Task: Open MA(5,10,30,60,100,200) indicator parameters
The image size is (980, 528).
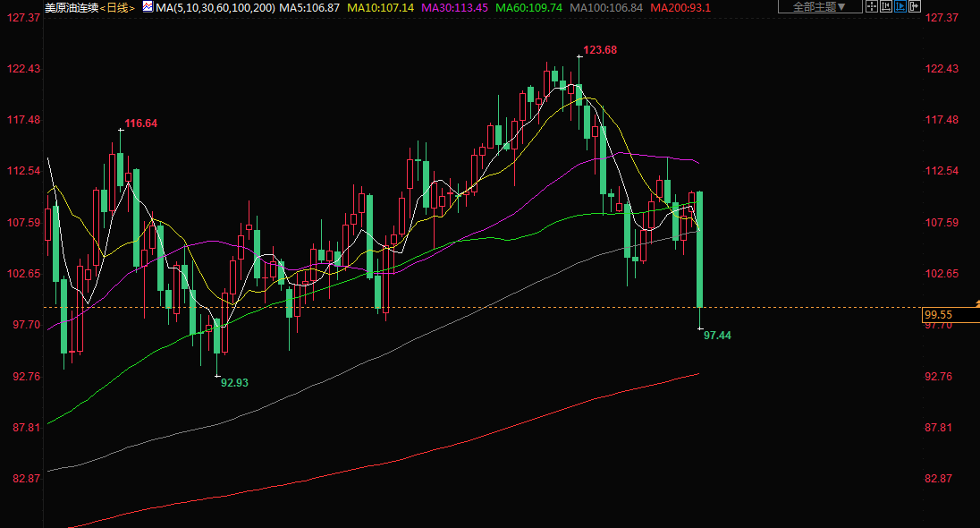Action: [215, 7]
